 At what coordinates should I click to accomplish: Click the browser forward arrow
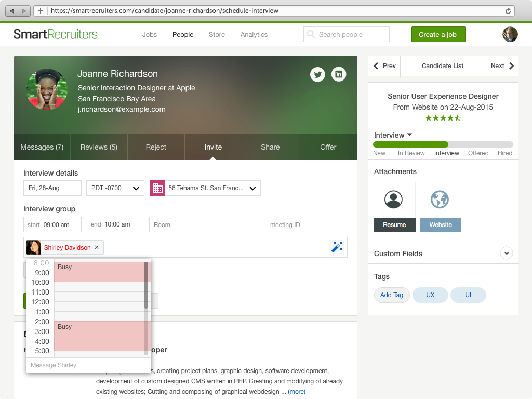(24, 11)
